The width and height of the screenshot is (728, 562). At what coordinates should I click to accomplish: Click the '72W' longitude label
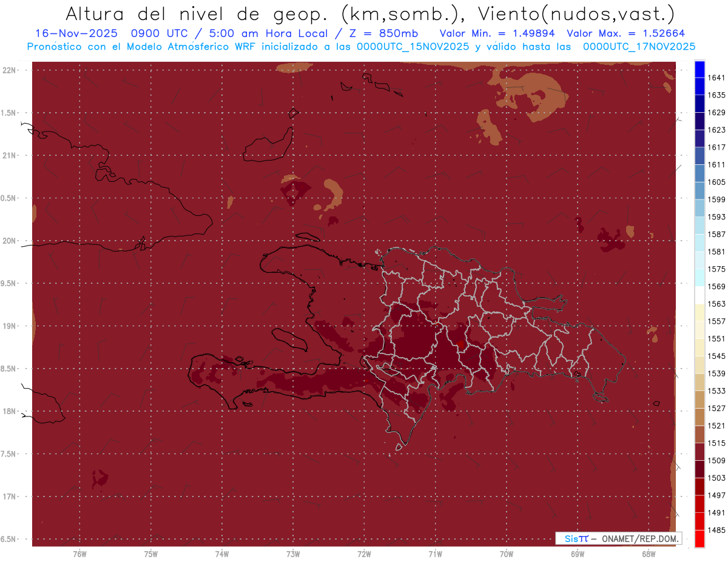tap(364, 553)
